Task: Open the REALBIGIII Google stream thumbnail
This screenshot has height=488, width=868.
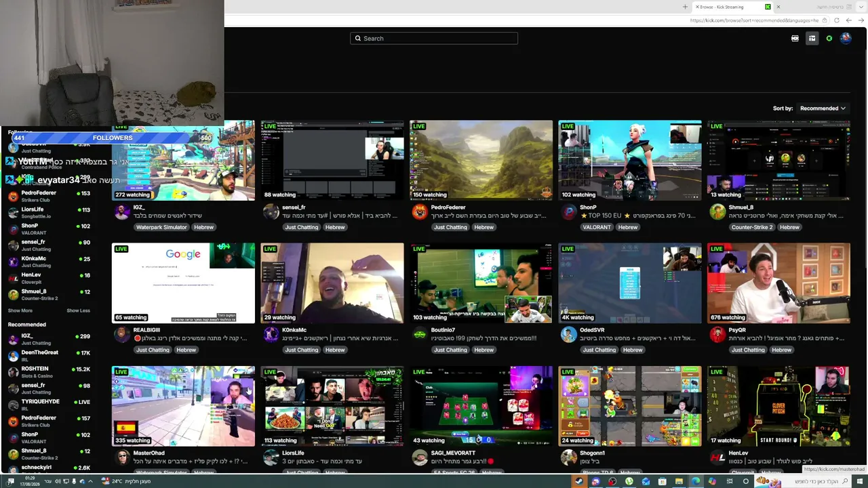Action: coord(183,283)
